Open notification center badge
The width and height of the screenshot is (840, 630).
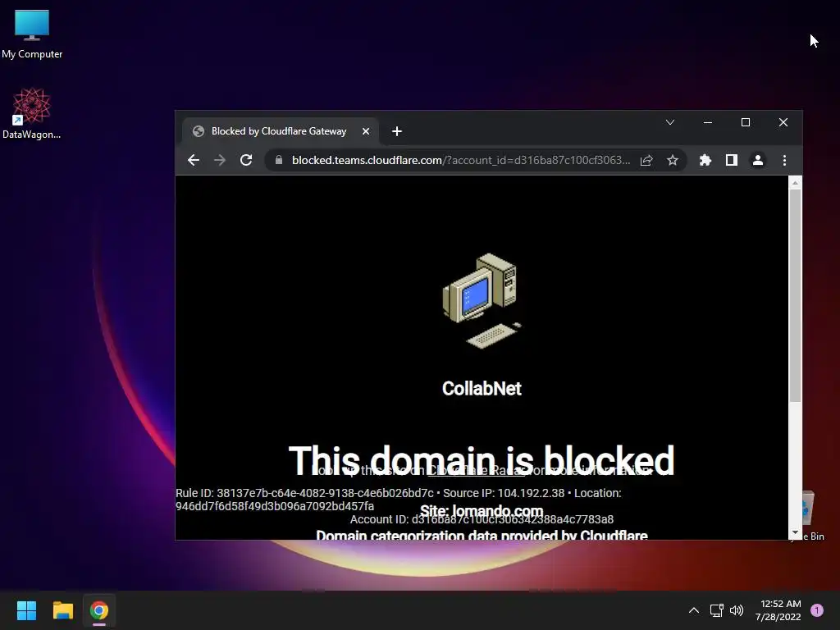coord(817,610)
